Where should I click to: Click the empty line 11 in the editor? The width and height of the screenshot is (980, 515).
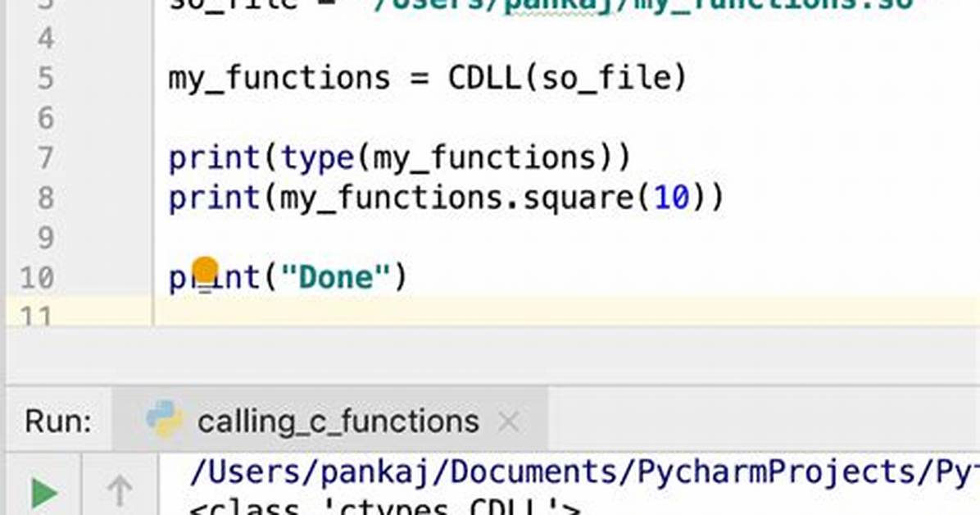[x=565, y=312]
